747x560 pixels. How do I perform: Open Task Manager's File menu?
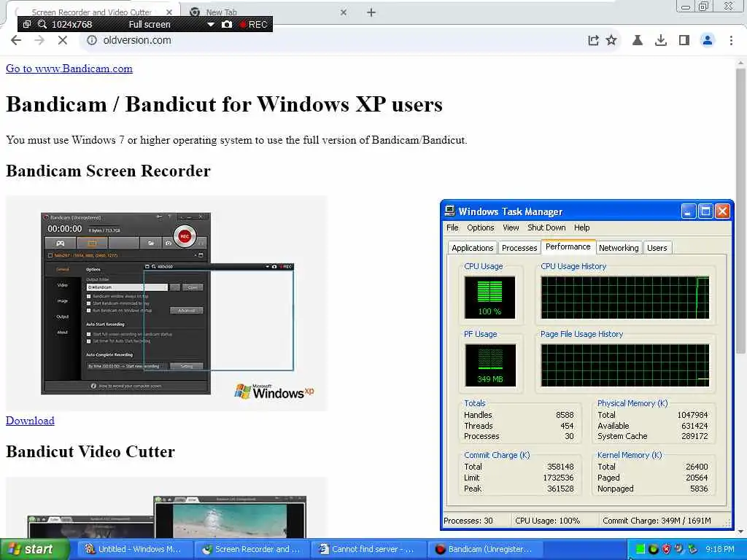tap(452, 227)
